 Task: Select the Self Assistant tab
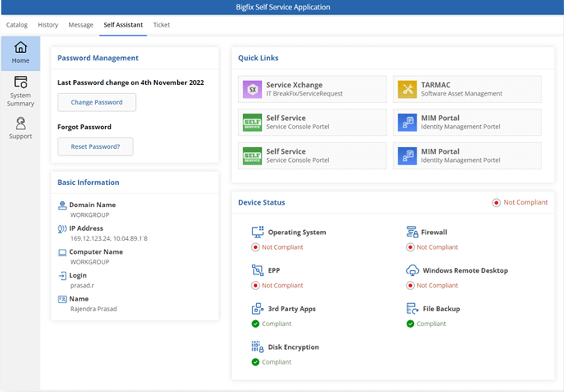pos(123,25)
